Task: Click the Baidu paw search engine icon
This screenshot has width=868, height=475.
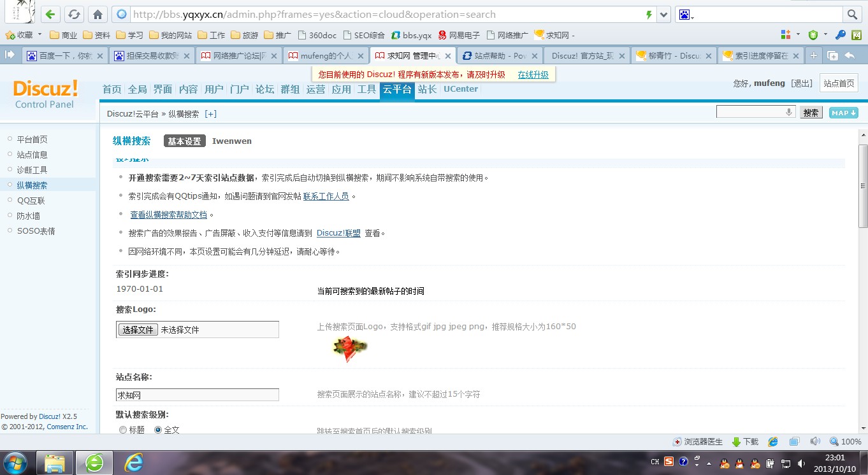Action: pos(684,14)
